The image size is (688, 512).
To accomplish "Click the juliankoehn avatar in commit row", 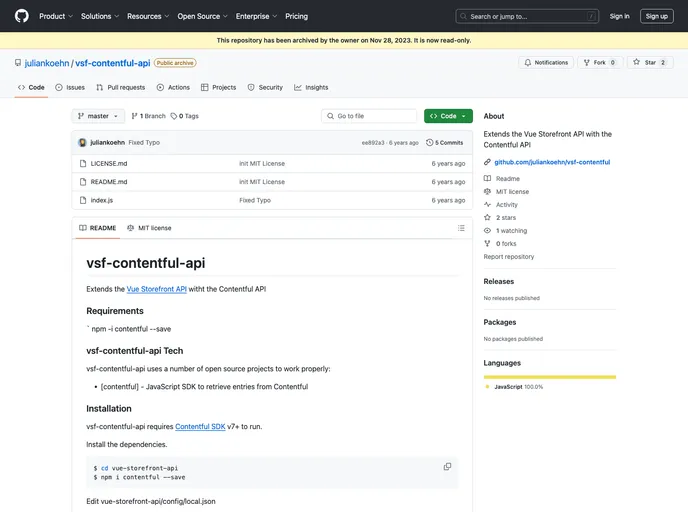I will pyautogui.click(x=82, y=143).
